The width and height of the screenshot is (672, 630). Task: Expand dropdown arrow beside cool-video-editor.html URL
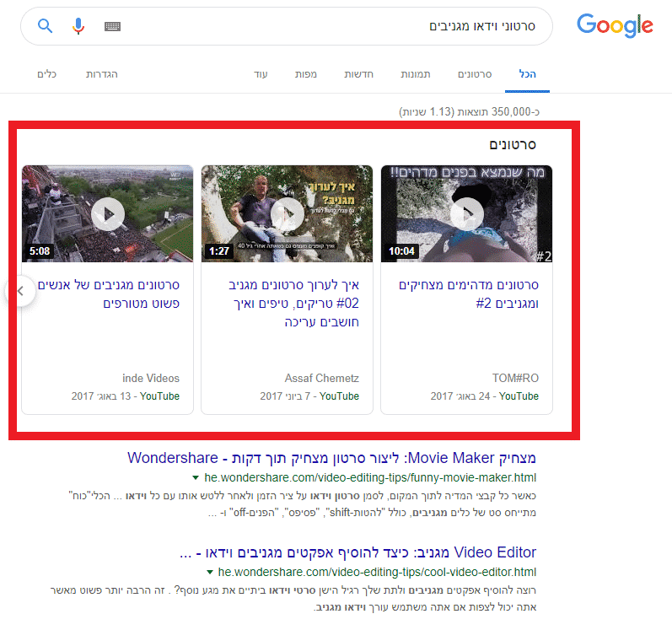210,572
